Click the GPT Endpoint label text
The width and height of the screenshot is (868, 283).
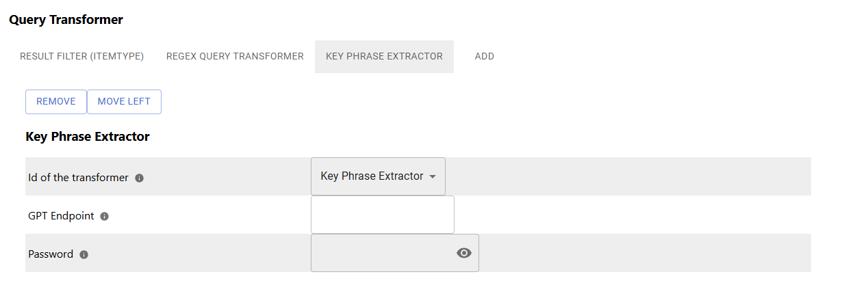point(61,216)
